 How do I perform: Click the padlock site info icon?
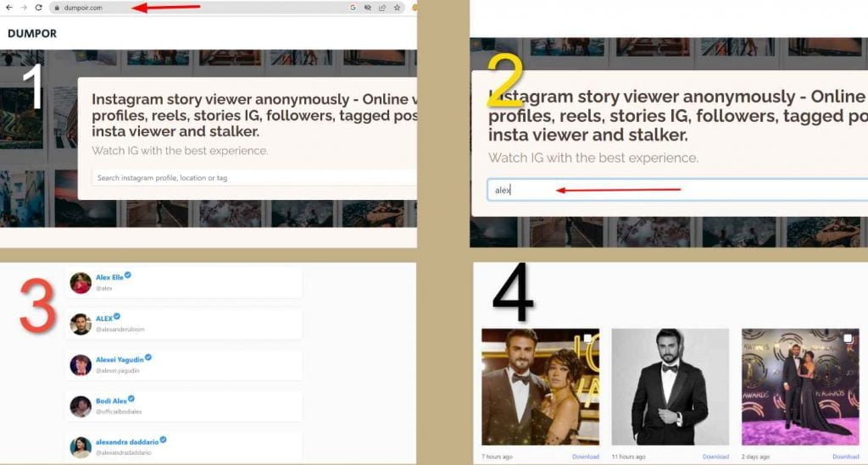coord(57,8)
